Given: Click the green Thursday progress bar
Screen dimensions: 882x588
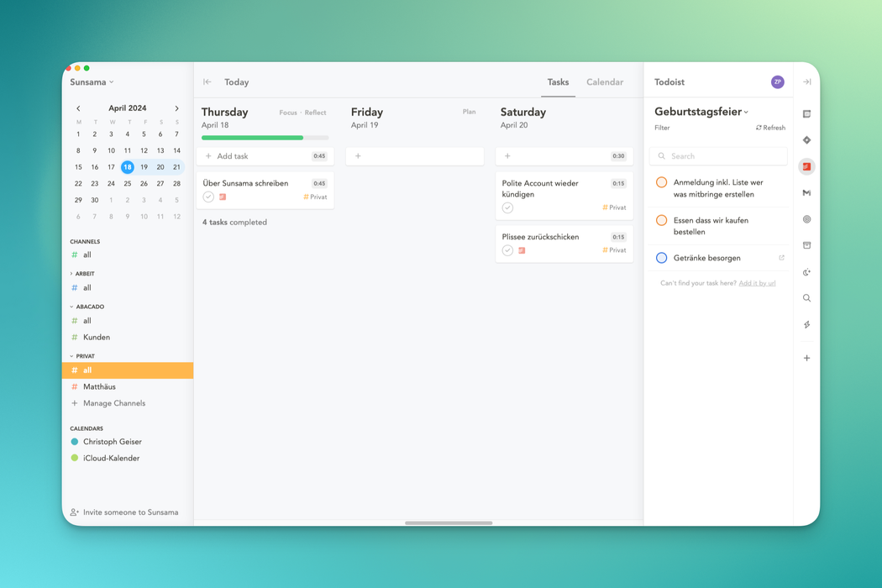Looking at the screenshot, I should click(x=252, y=138).
